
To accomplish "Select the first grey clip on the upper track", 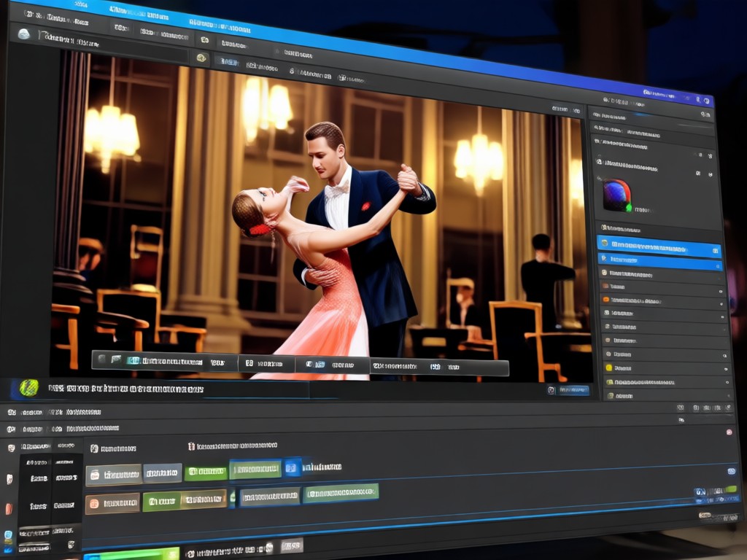I will [114, 475].
